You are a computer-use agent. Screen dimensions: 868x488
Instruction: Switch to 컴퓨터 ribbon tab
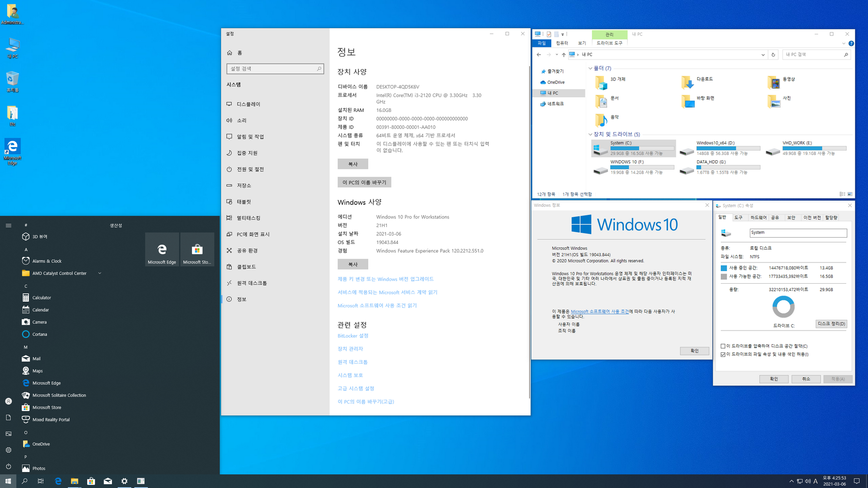coord(562,43)
